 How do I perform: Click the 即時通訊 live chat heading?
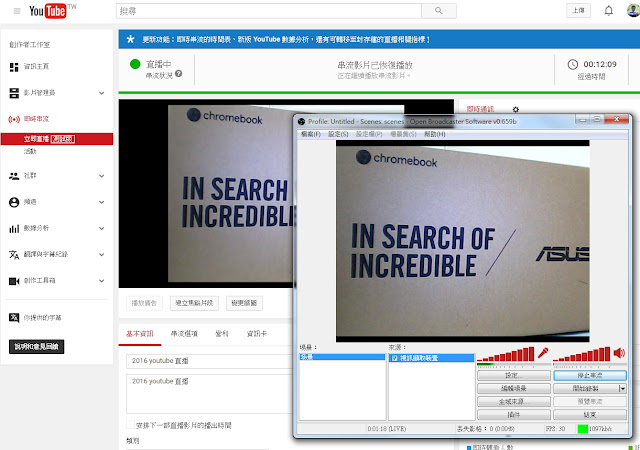pyautogui.click(x=480, y=109)
